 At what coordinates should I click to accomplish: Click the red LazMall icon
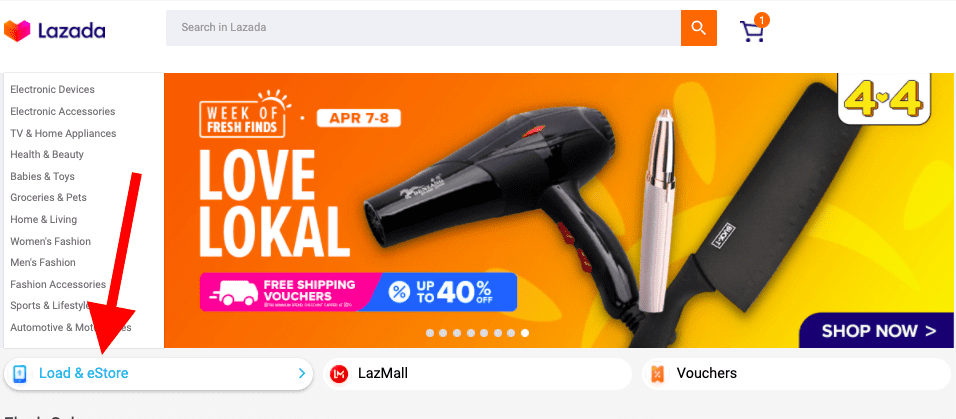pos(338,373)
